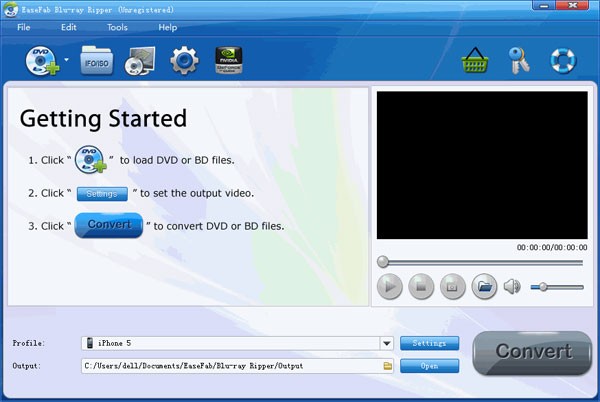Screen dimensions: 600x402
Task: Click the register key icon
Action: [x=518, y=62]
